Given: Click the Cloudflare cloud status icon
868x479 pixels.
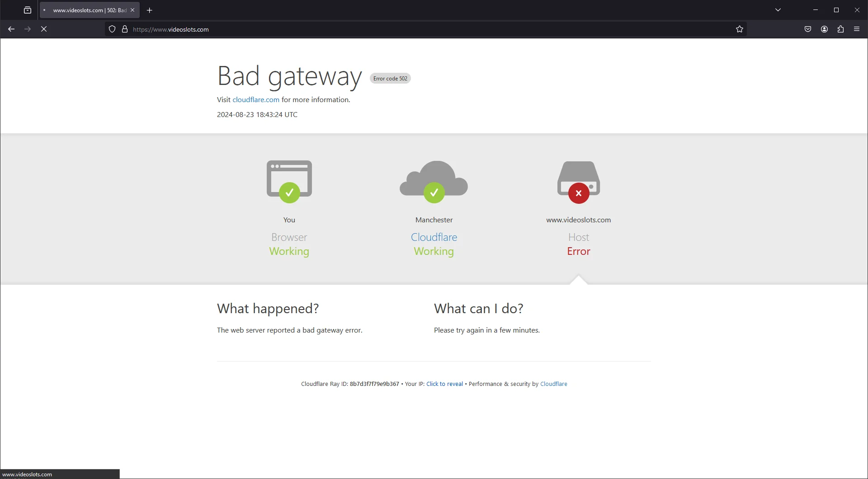Looking at the screenshot, I should (x=434, y=182).
